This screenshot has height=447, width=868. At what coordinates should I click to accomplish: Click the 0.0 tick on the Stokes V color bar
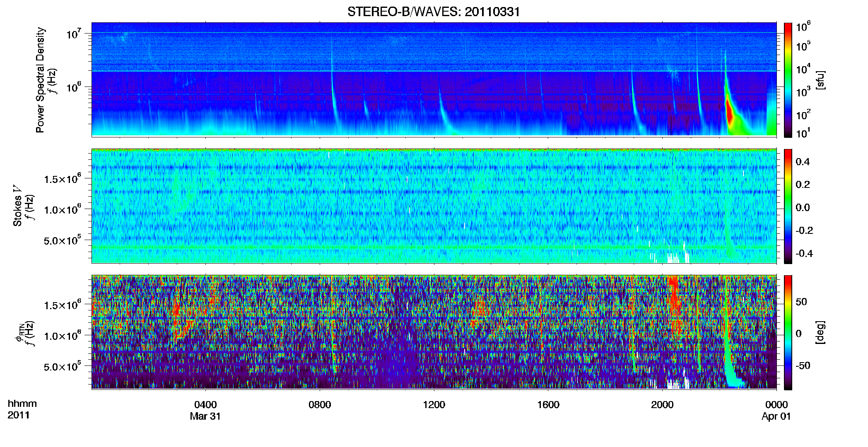(803, 208)
